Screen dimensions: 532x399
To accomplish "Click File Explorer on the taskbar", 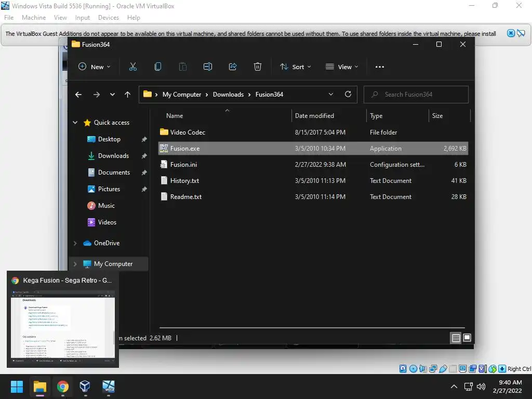I will [39, 387].
